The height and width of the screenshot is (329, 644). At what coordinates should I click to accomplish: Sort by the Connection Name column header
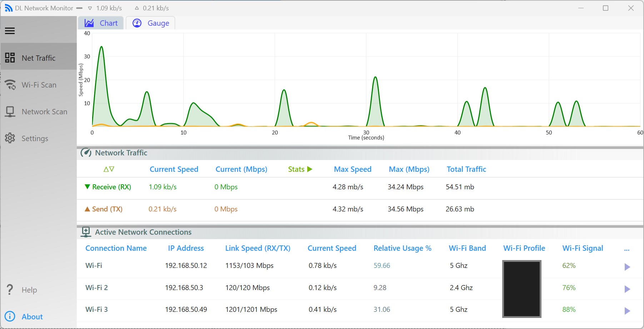(116, 248)
